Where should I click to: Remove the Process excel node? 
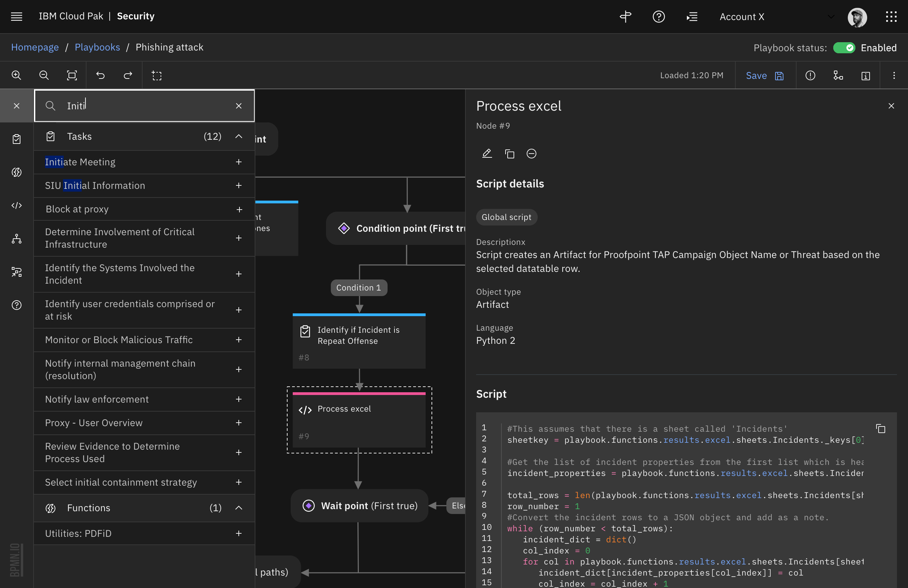532,154
